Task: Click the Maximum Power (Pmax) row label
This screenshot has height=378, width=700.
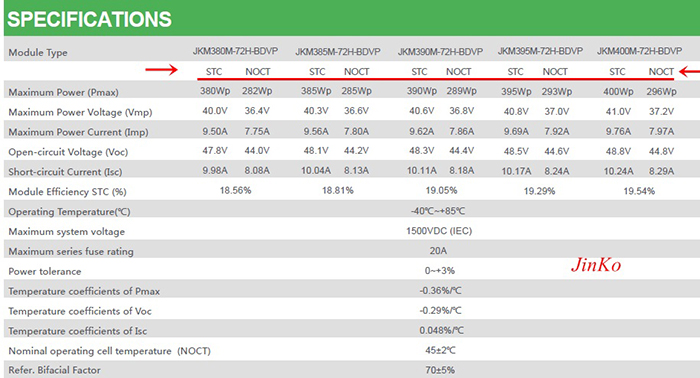Action: point(63,92)
